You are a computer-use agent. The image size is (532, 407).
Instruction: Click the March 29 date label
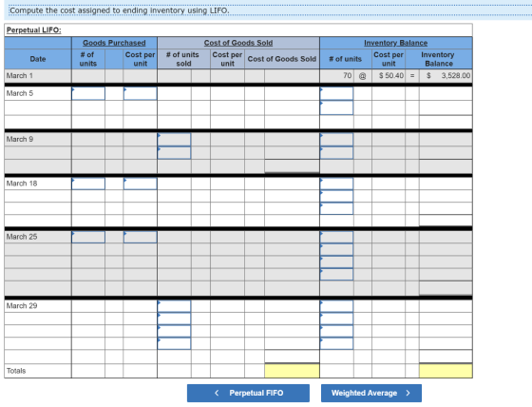point(22,306)
